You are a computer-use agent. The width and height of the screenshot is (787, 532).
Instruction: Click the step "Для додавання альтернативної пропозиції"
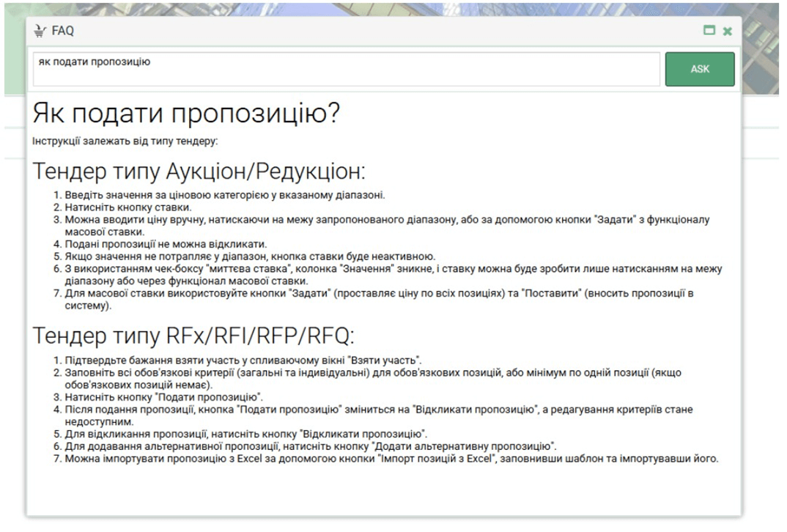point(311,446)
